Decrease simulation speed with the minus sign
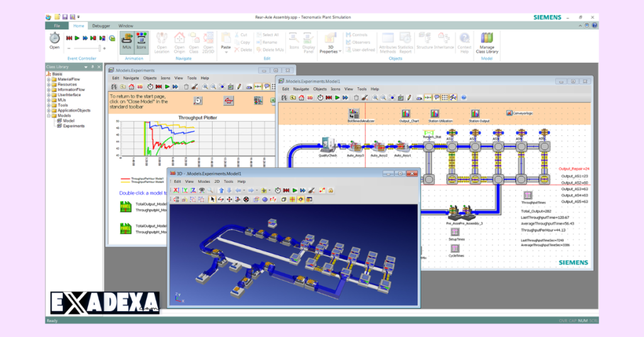 69,48
